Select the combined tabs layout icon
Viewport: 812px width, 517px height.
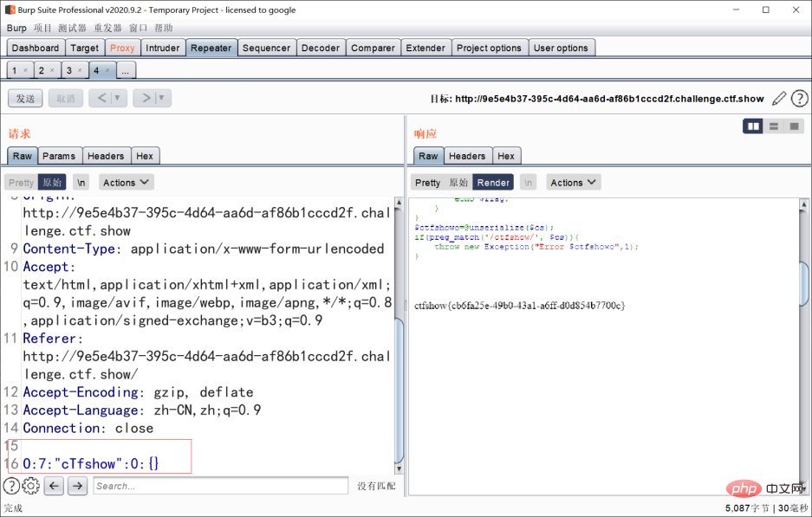tap(794, 126)
